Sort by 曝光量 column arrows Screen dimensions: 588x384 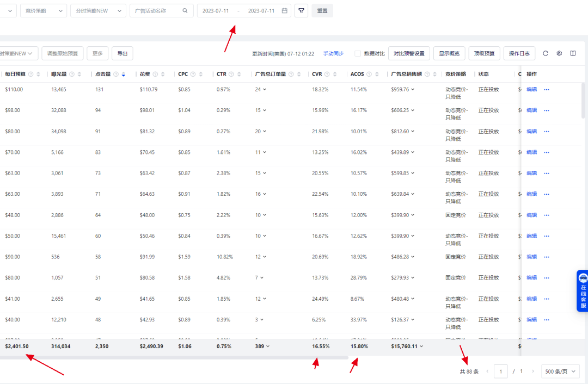(79, 74)
